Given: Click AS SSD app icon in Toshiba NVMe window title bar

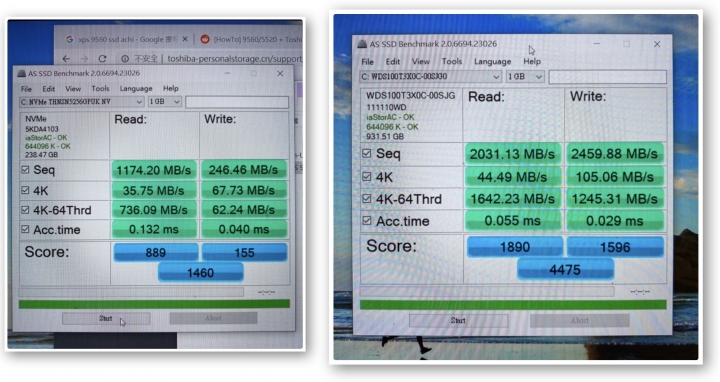Looking at the screenshot, I should point(21,73).
